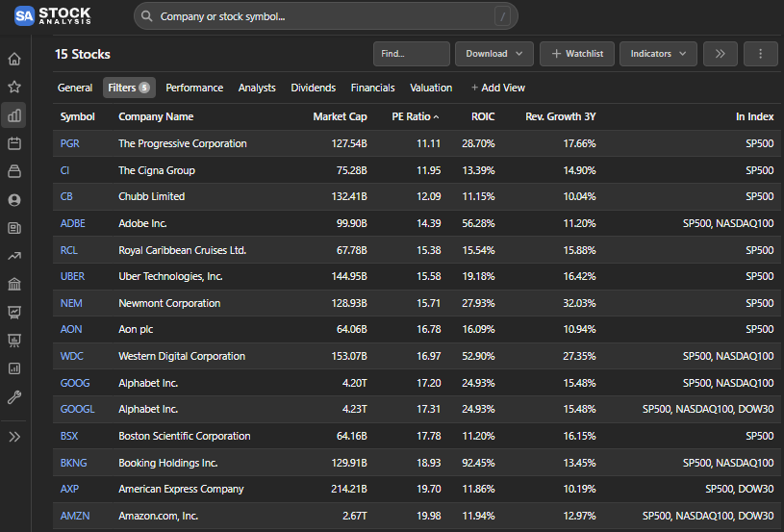Click the search magnifier icon
This screenshot has height=532, width=784.
[146, 16]
